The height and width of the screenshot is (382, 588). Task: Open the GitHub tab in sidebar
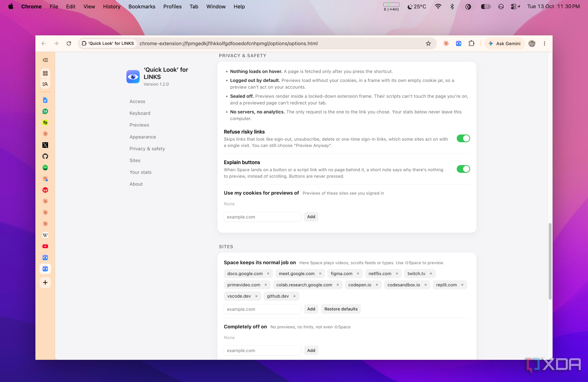point(45,156)
